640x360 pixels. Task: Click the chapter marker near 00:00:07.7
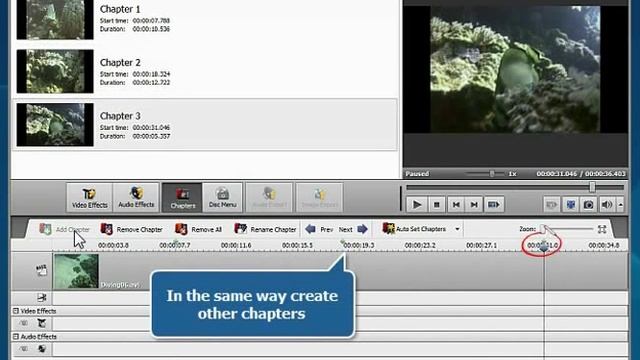pyautogui.click(x=176, y=242)
